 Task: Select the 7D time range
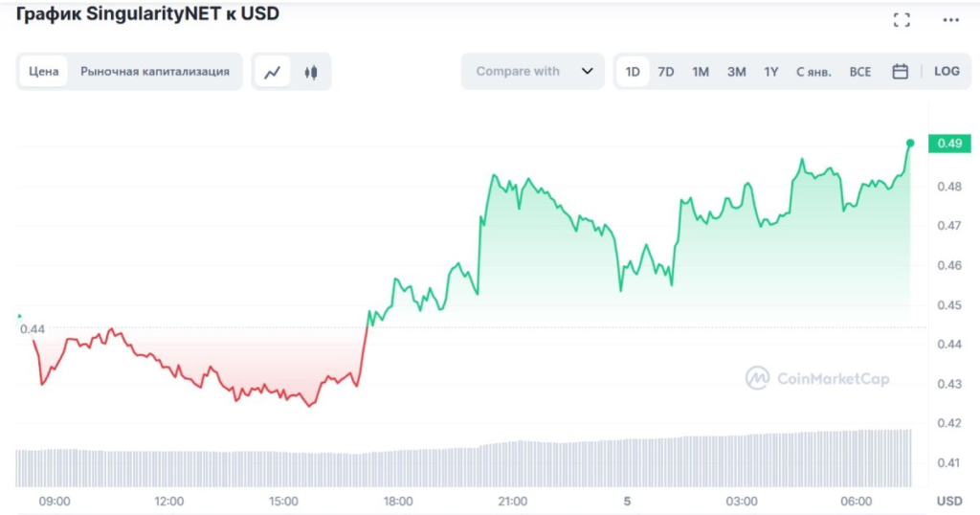(x=666, y=72)
